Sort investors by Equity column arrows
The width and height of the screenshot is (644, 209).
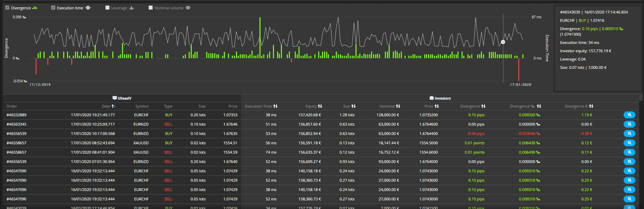(320, 106)
